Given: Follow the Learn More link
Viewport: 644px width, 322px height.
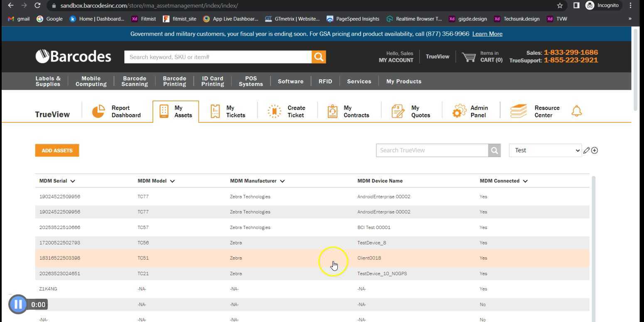Looking at the screenshot, I should click(x=487, y=34).
